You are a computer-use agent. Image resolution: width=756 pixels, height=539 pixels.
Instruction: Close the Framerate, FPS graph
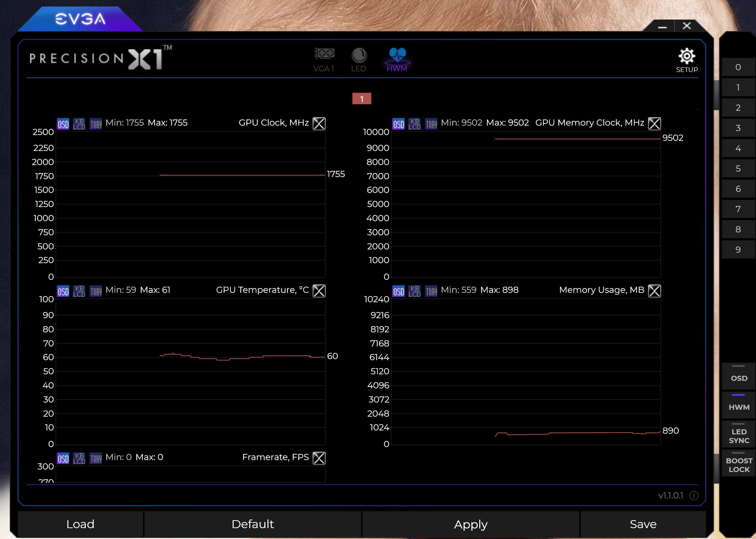click(319, 458)
